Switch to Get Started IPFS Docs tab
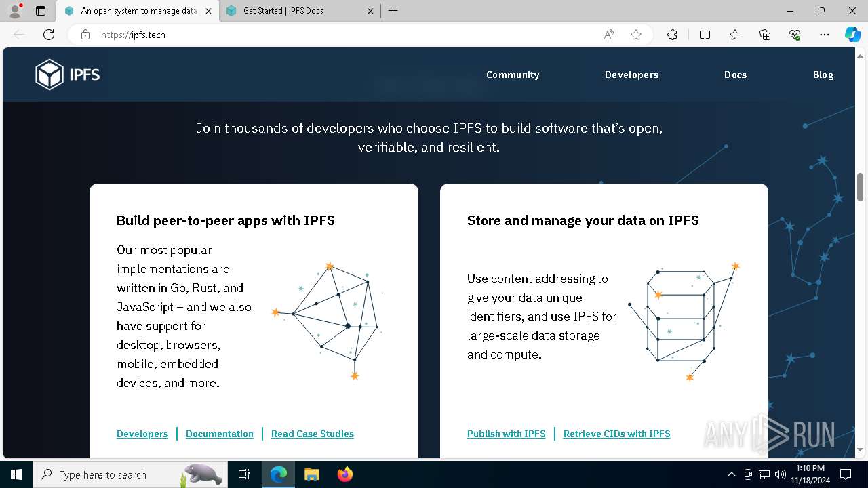Screen dimensions: 868x488 click(x=300, y=11)
